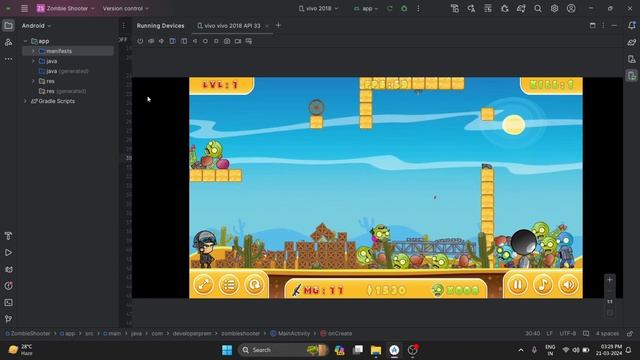Open the Zombie Shooter project dropdown
The height and width of the screenshot is (360, 640).
pyautogui.click(x=66, y=8)
